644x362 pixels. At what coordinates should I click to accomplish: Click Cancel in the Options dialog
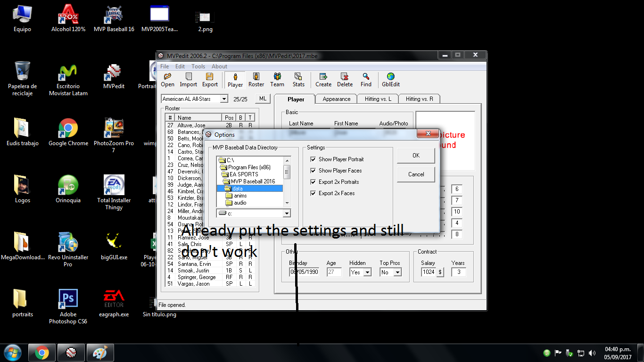click(x=416, y=174)
